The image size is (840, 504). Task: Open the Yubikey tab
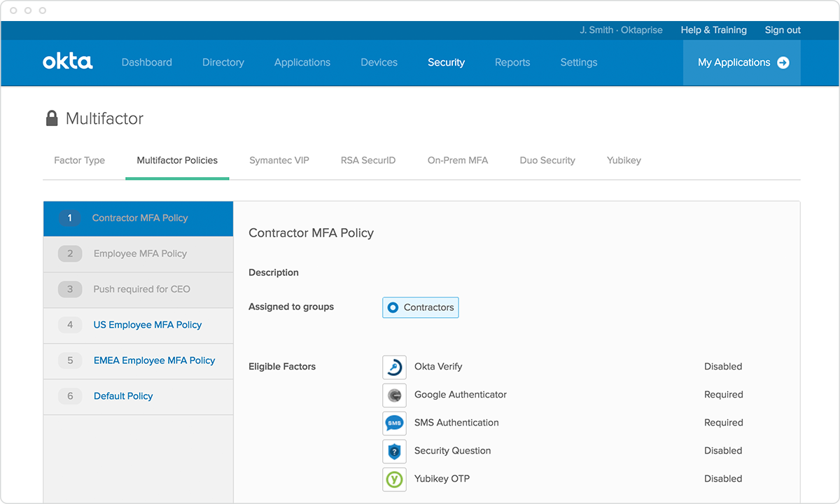click(624, 160)
